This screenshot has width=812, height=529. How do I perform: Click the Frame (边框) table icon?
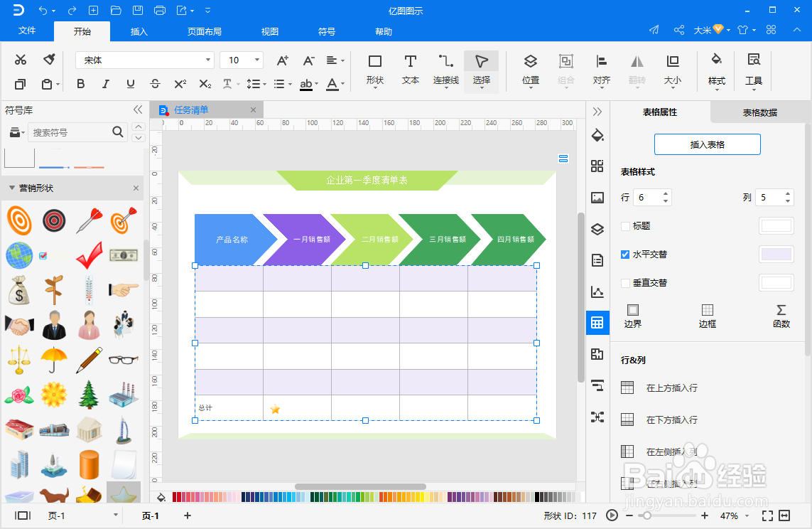707,316
